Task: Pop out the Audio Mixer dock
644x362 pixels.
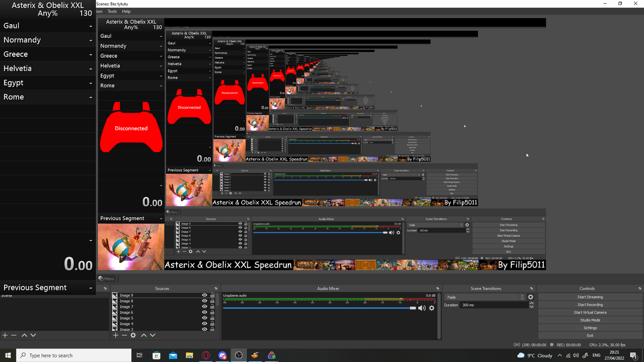Action: coord(439,289)
